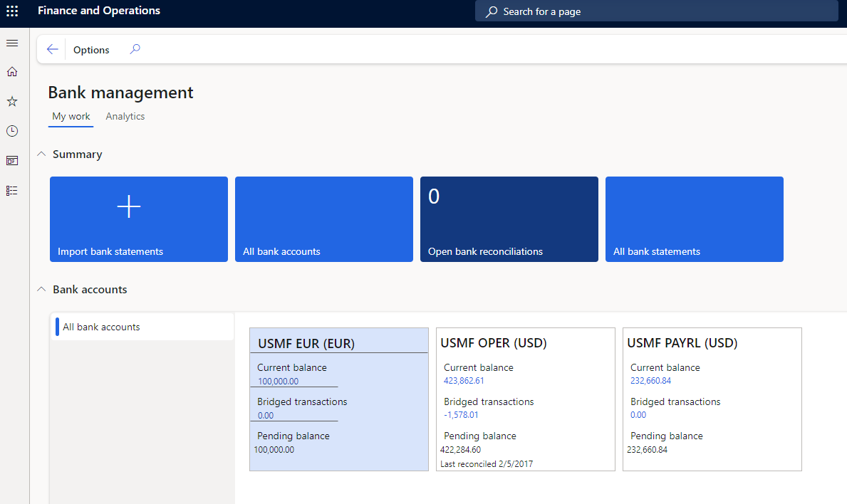The width and height of the screenshot is (847, 504).
Task: Select All bank accounts filter in sidebar
Action: [x=100, y=326]
